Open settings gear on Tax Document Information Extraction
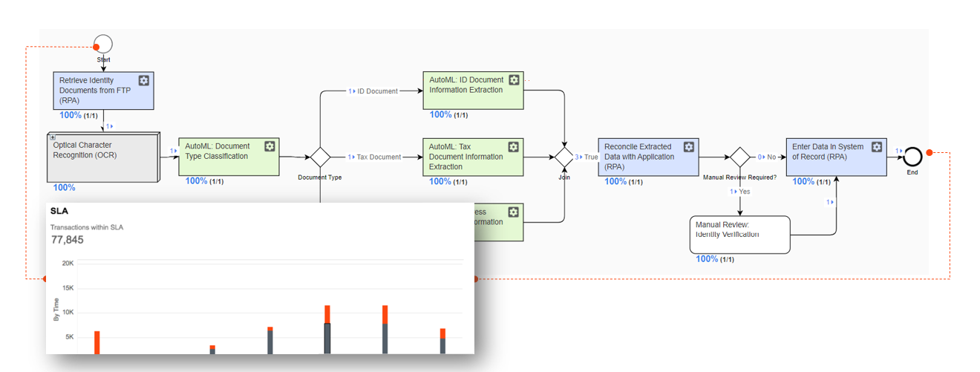Screen dimensions: 980x372 [x=514, y=146]
